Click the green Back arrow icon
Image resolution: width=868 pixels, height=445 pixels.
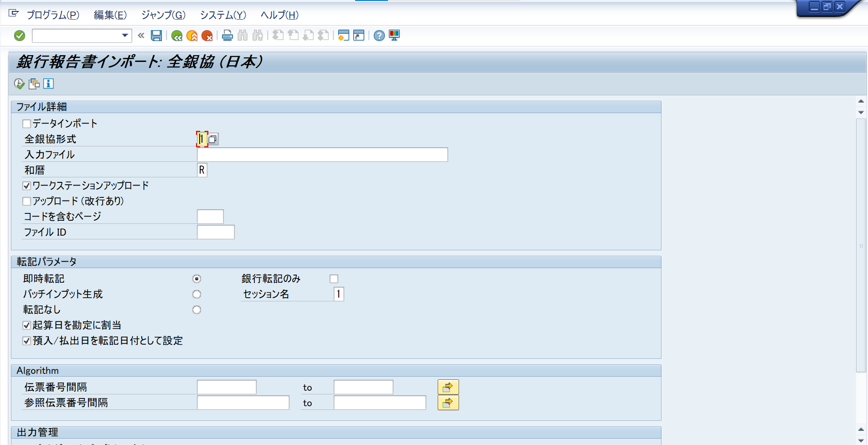pos(177,36)
